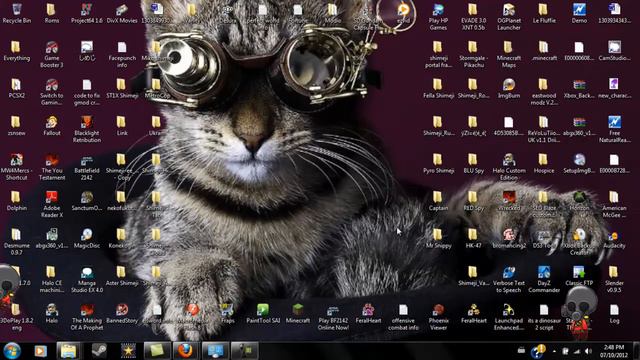Open the volume speaker icon
Screen dimensions: 640x360
pyautogui.click(x=588, y=351)
